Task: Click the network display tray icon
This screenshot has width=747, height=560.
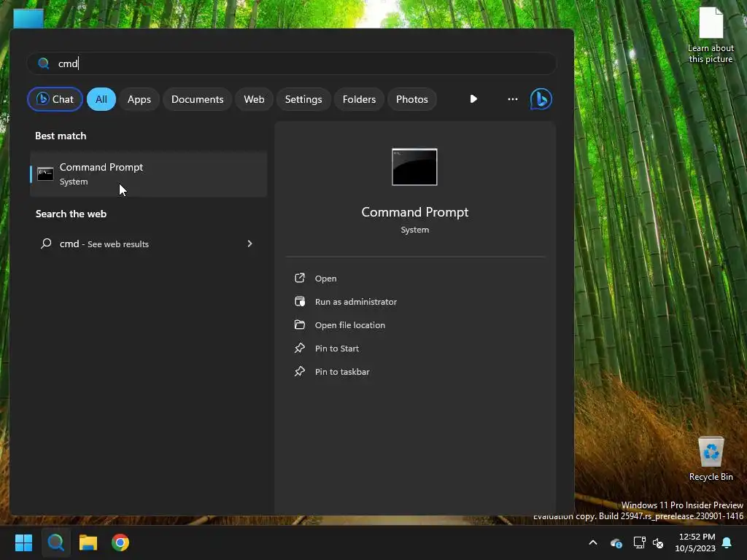Action: (x=639, y=542)
